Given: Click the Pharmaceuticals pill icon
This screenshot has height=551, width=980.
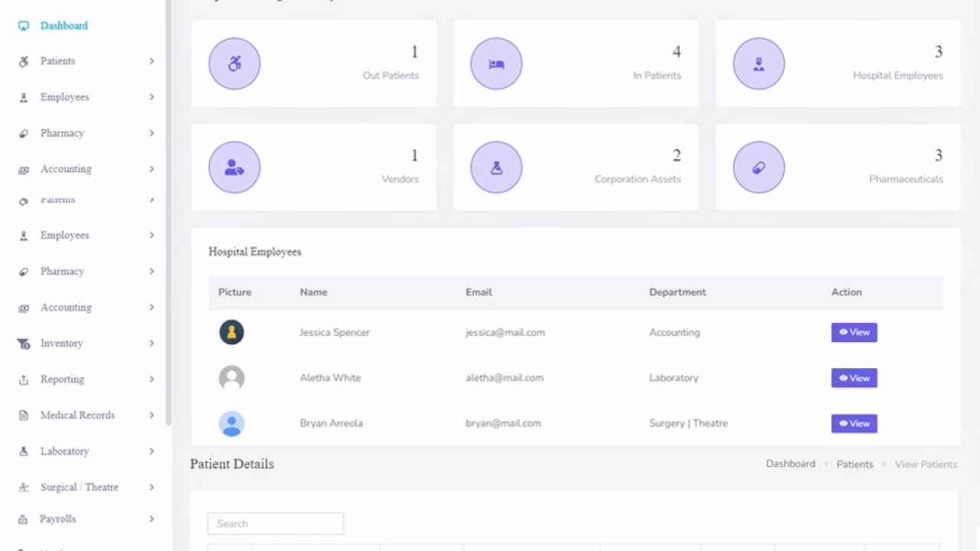Looking at the screenshot, I should 759,167.
